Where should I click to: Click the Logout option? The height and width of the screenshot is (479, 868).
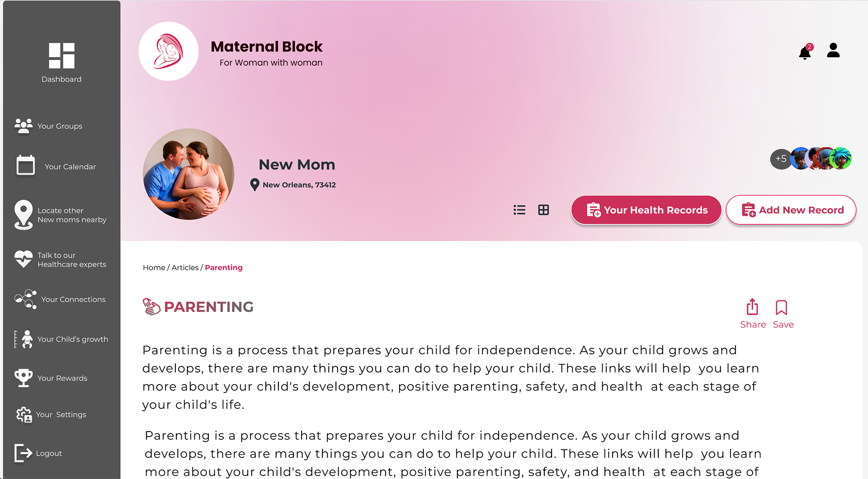coord(38,453)
